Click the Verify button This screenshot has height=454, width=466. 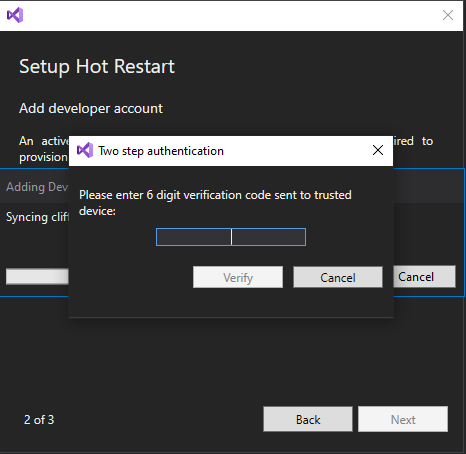tap(238, 277)
